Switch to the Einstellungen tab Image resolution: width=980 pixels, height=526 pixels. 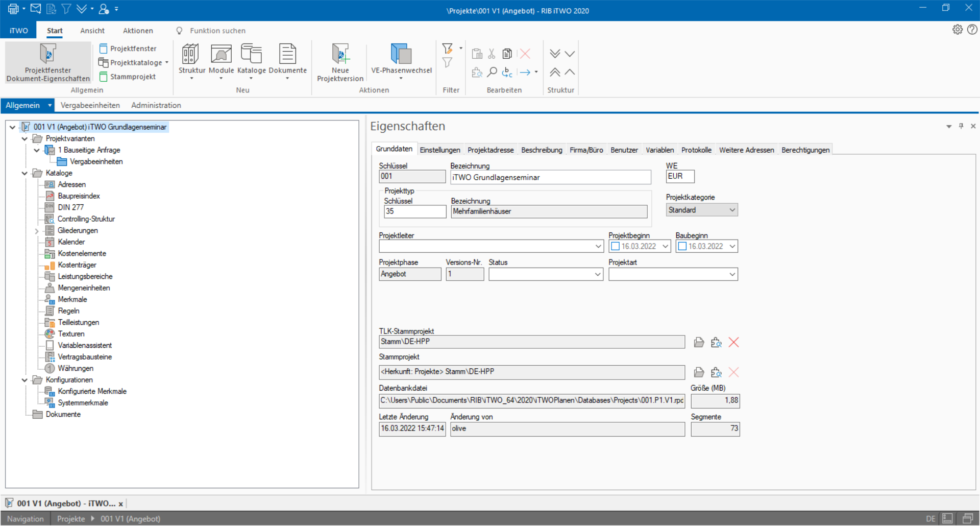pos(440,150)
